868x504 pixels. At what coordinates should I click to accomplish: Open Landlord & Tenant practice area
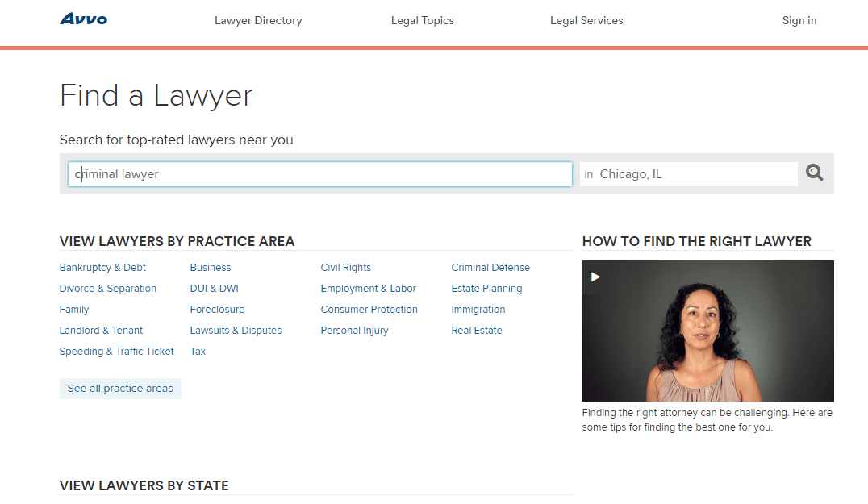click(x=101, y=331)
